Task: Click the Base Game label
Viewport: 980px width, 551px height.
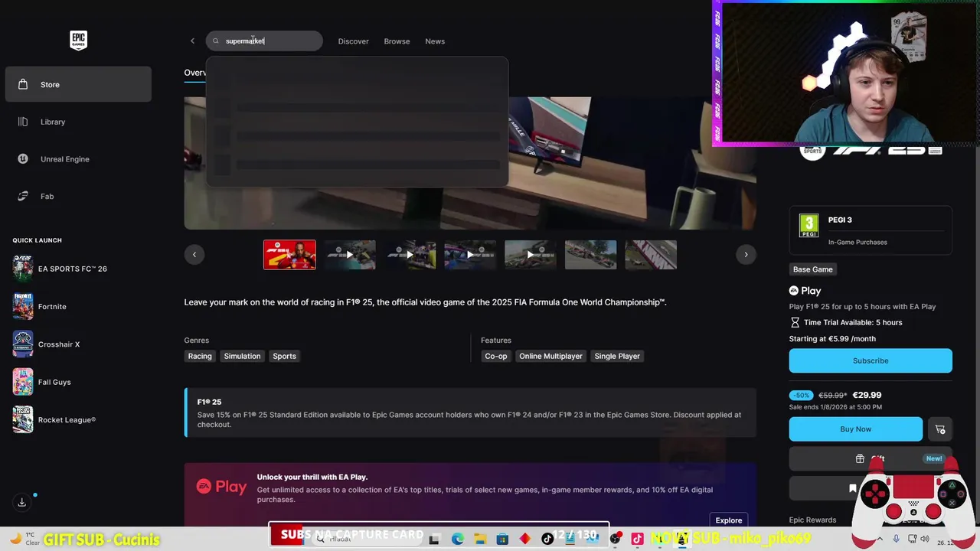Action: tap(812, 269)
